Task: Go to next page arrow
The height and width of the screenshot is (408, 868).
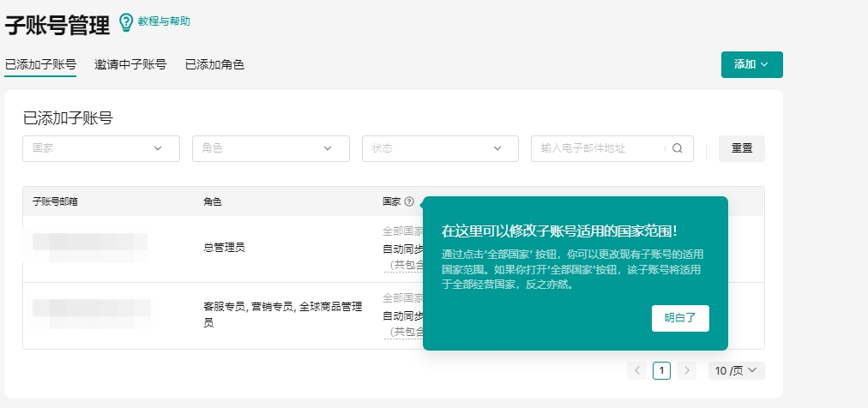Action: coord(686,370)
